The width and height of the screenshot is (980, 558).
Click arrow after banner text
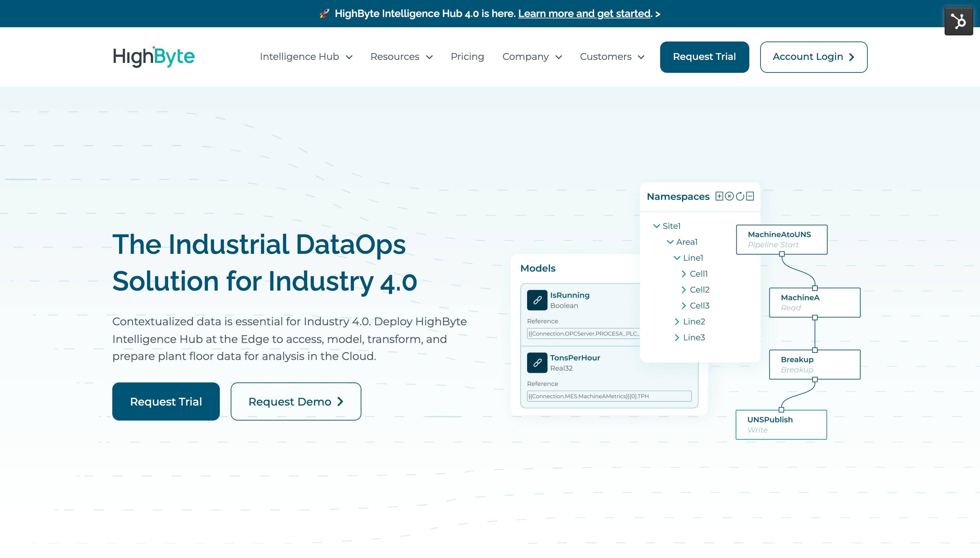(658, 14)
